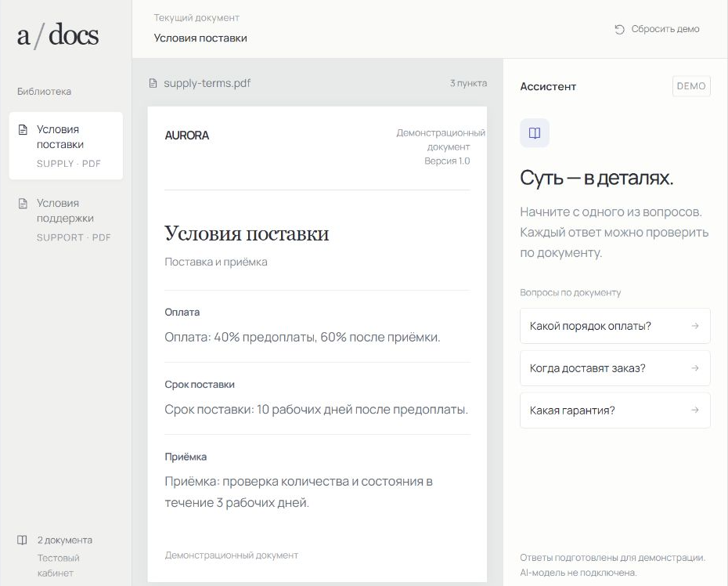Viewport: 728px width, 586px height.
Task: Click book icon beside 2 документа
Action: (22, 540)
